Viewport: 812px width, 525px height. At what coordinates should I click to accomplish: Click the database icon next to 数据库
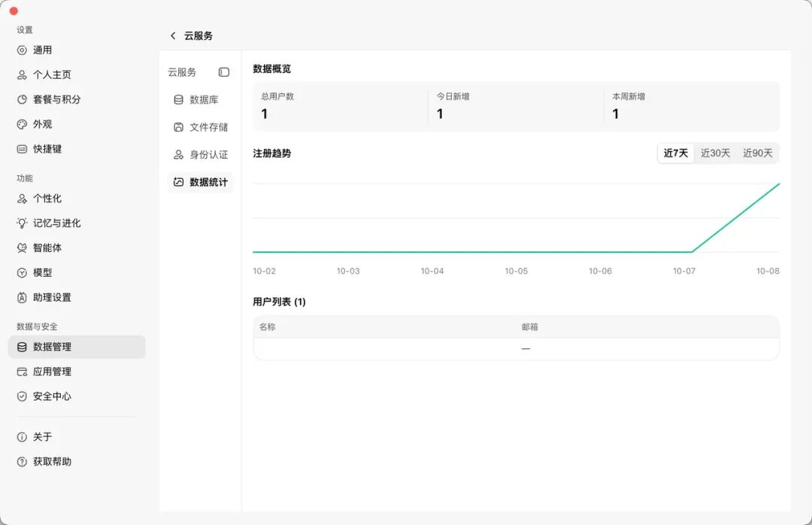(179, 99)
